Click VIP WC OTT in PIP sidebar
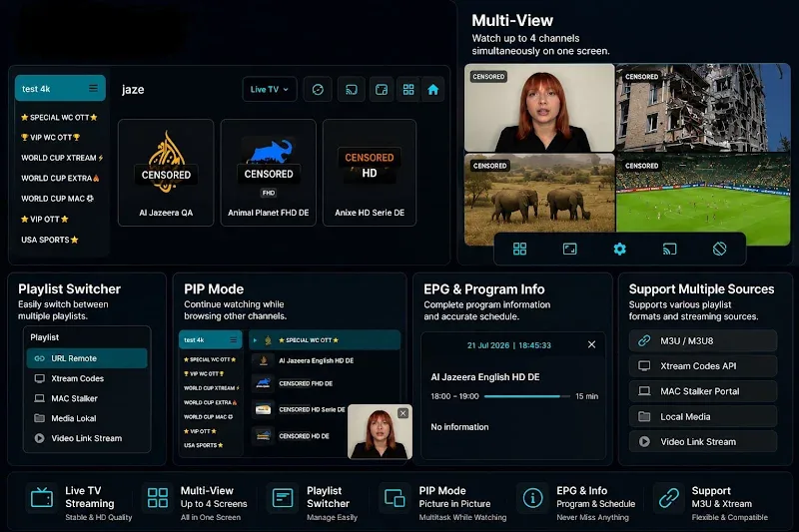Screen dimensions: 799x532 204,373
